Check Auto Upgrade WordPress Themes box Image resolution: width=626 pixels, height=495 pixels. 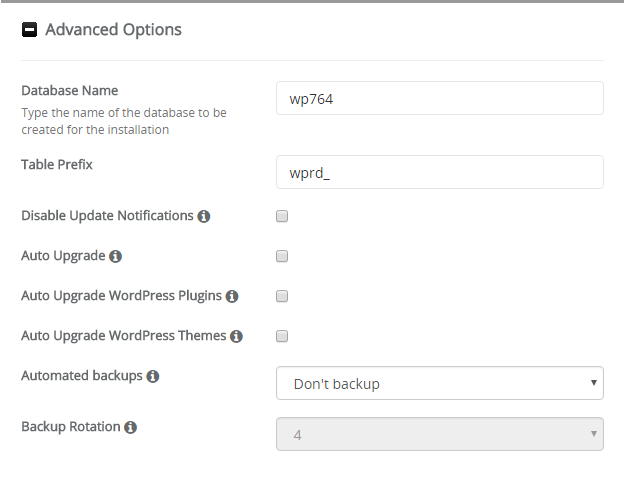coord(282,336)
